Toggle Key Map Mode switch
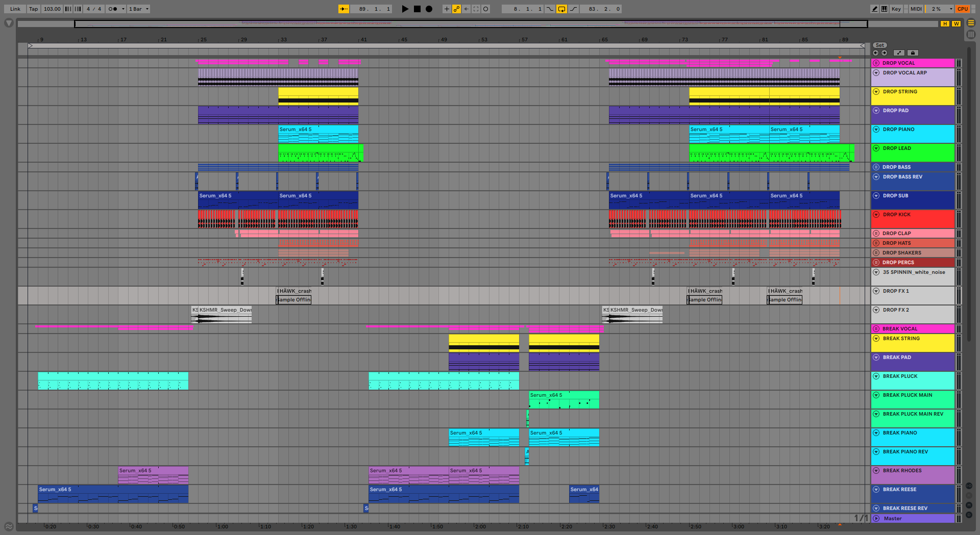The height and width of the screenshot is (535, 980). [x=896, y=9]
